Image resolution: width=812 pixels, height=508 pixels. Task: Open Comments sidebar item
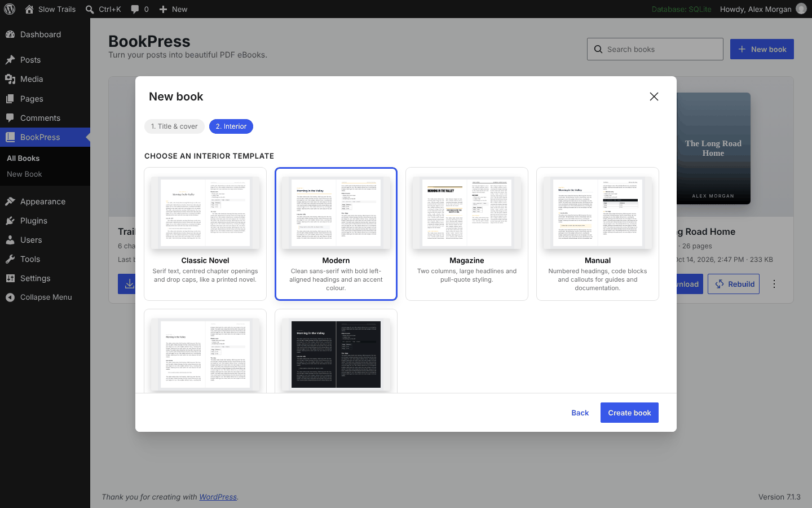pos(45,118)
